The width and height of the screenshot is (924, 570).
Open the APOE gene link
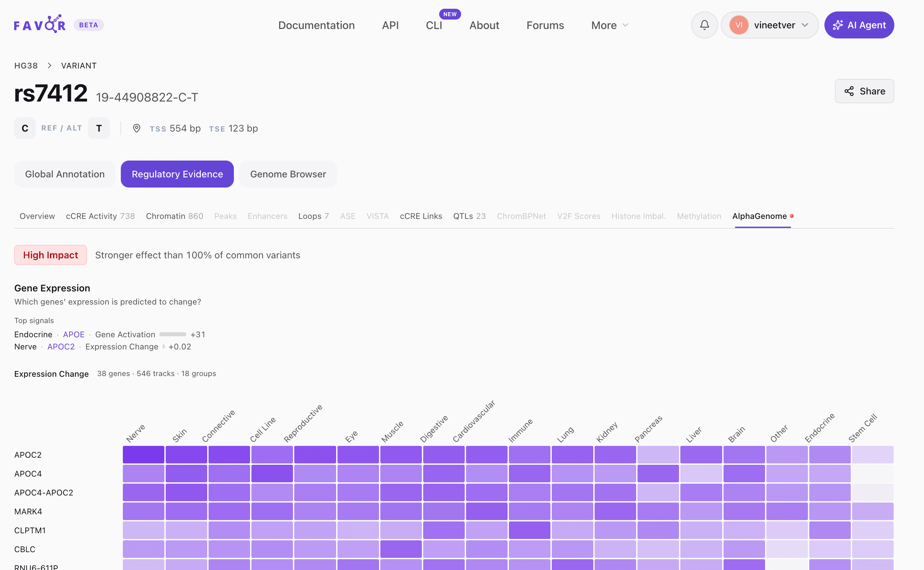74,334
